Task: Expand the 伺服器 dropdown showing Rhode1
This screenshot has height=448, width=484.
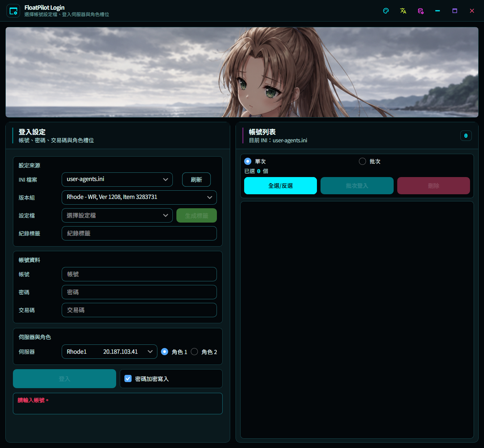Action: [x=109, y=352]
